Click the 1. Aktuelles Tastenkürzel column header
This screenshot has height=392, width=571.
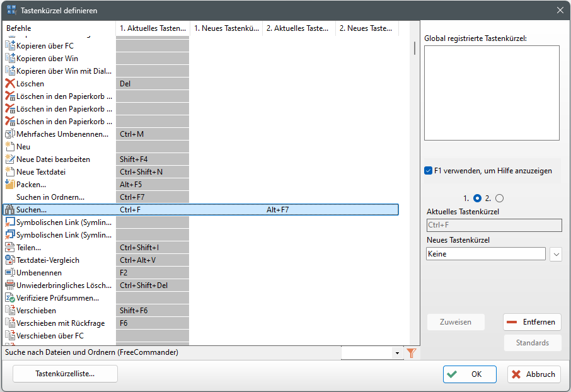tap(153, 28)
